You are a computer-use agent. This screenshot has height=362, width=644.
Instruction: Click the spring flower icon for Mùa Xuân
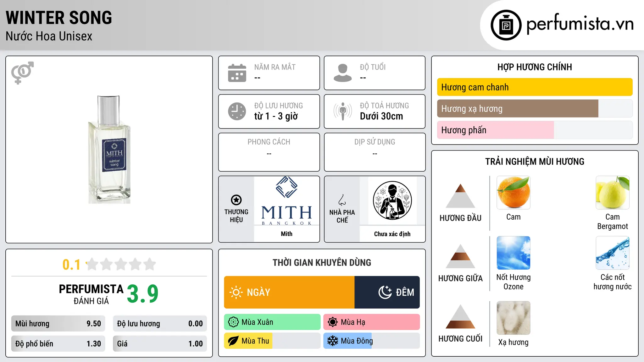tap(233, 322)
